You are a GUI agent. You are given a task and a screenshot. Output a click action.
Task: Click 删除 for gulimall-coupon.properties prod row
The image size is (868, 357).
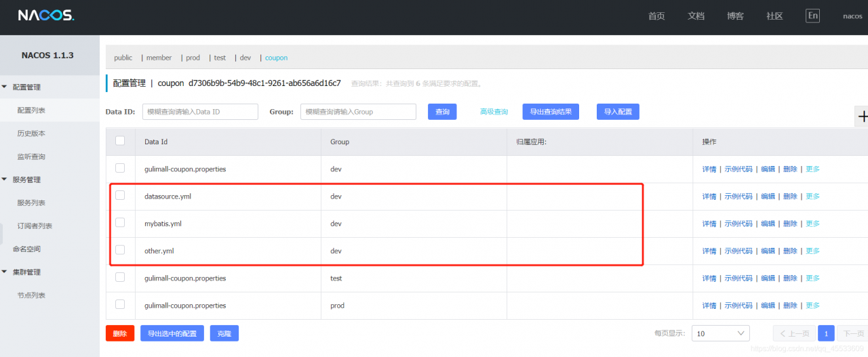tap(790, 306)
